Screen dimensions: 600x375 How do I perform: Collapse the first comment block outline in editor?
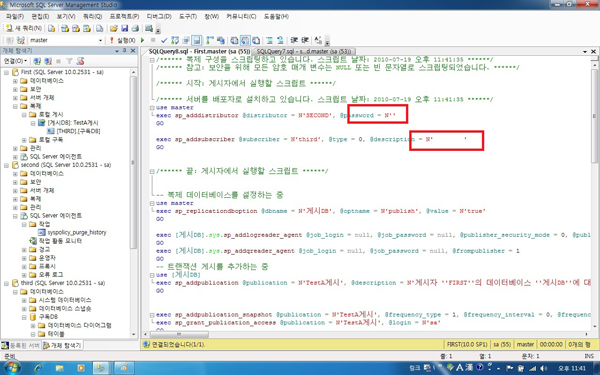152,60
